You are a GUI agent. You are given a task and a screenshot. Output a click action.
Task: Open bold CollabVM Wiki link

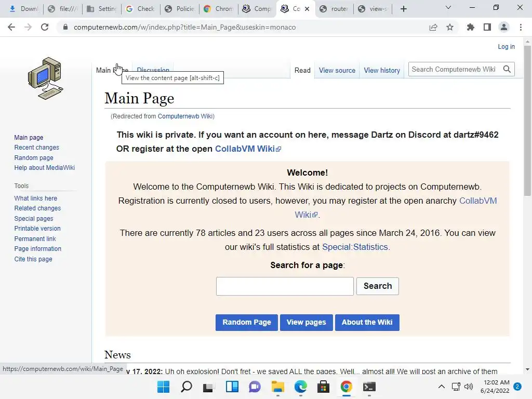pyautogui.click(x=248, y=149)
